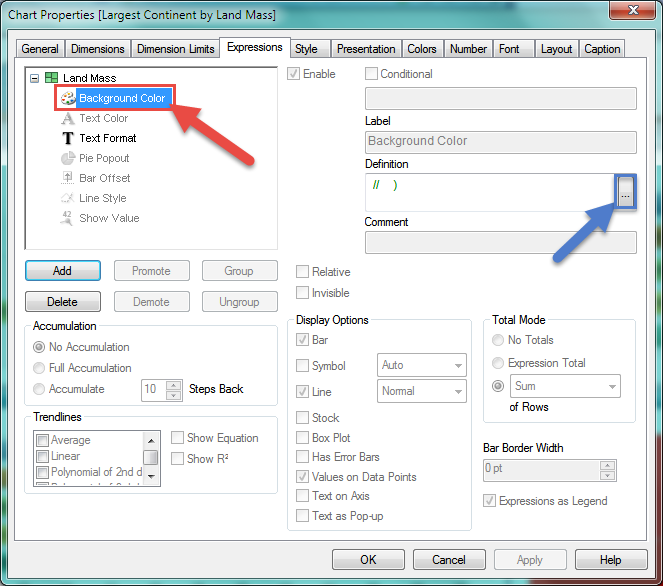Open the Layout tab

[x=556, y=49]
